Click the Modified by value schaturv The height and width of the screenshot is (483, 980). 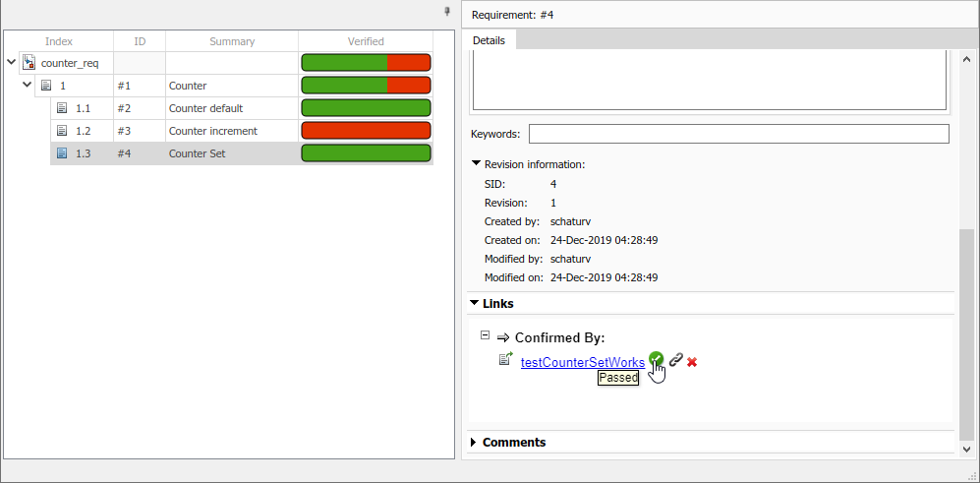pyautogui.click(x=571, y=259)
